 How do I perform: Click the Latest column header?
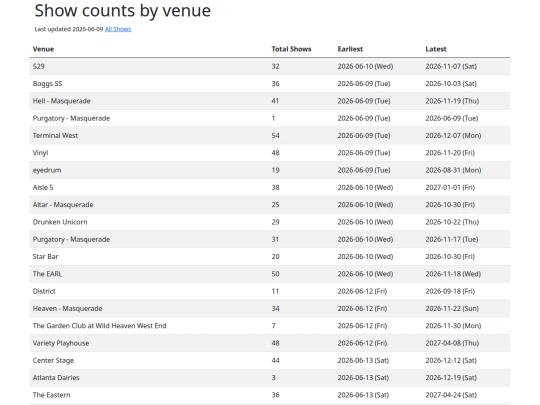pos(436,49)
